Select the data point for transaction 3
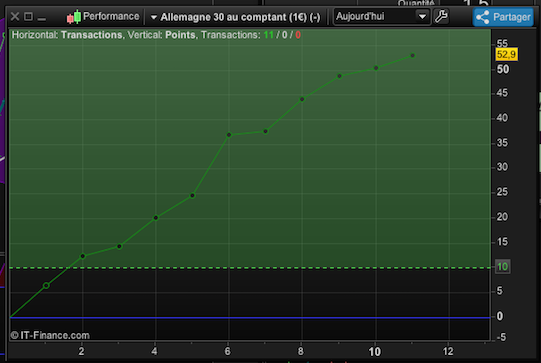The image size is (541, 363). point(119,246)
